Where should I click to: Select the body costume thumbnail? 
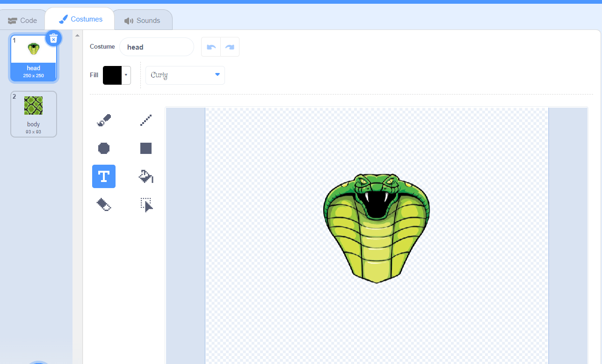pos(34,114)
